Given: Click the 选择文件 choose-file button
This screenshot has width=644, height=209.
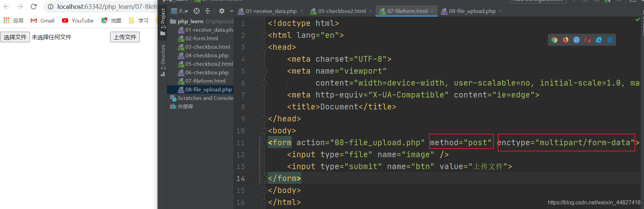Looking at the screenshot, I should pos(15,37).
